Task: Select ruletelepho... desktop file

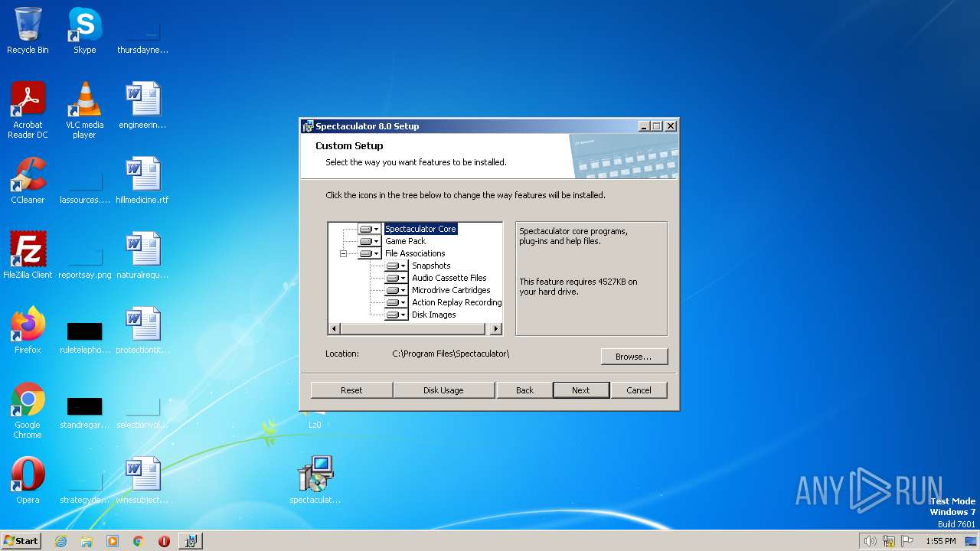Action: click(84, 337)
